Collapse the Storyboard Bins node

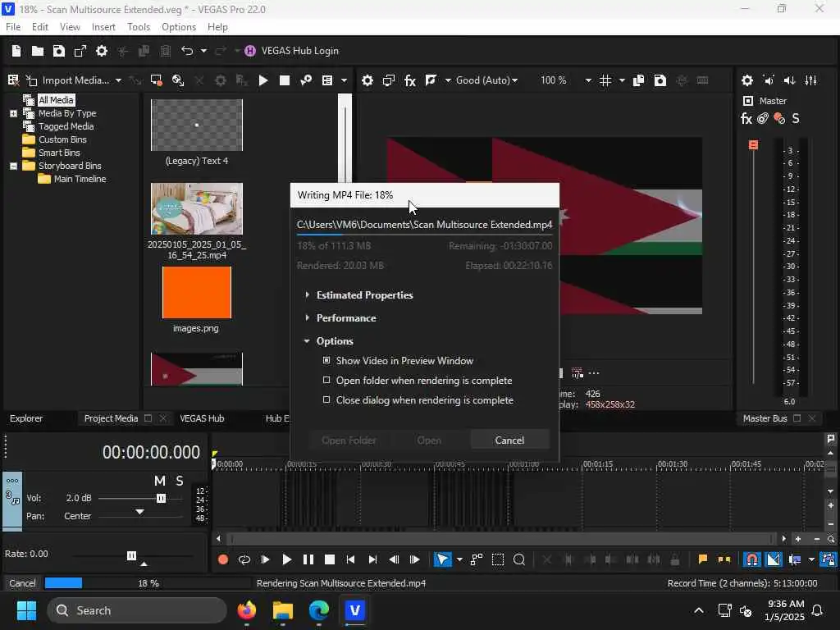[13, 166]
